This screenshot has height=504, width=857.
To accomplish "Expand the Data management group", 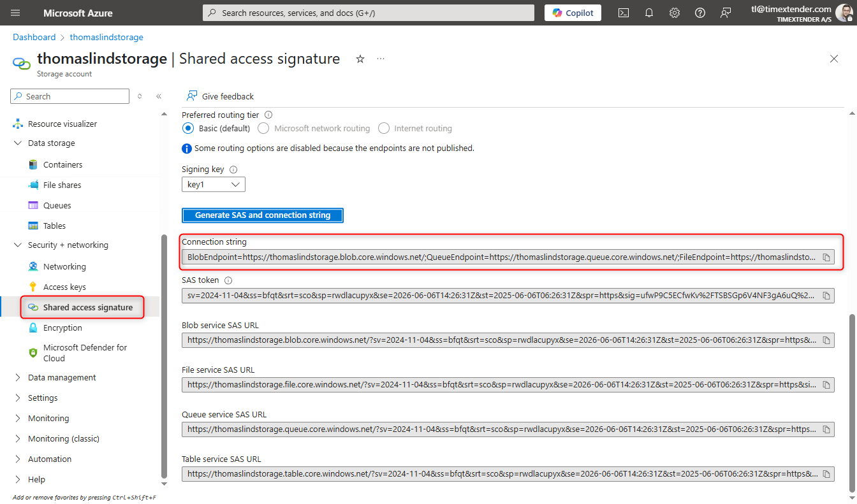I will point(18,378).
